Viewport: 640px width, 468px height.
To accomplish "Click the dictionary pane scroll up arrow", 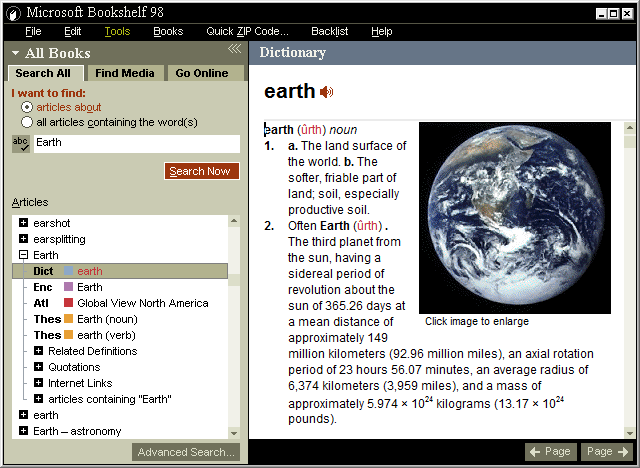I will (629, 128).
